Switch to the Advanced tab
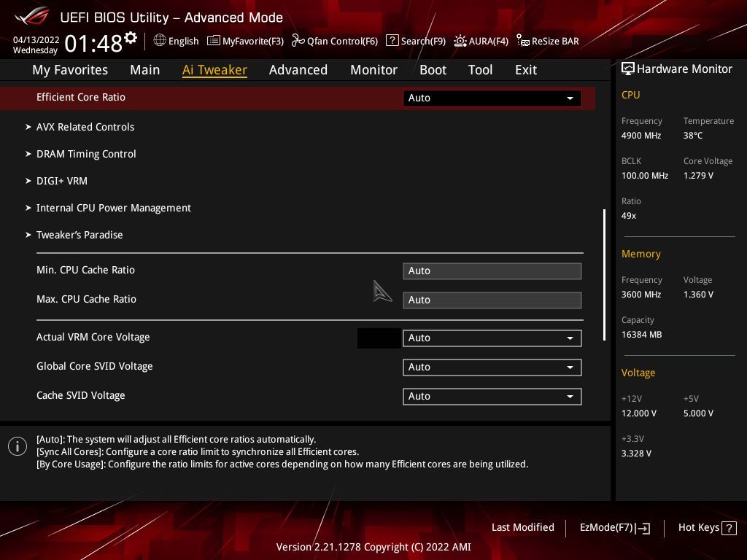This screenshot has height=560, width=747. 298,70
